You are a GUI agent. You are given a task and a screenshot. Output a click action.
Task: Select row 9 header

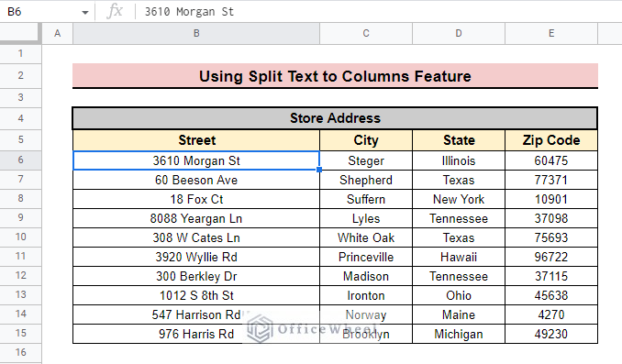[x=20, y=218]
